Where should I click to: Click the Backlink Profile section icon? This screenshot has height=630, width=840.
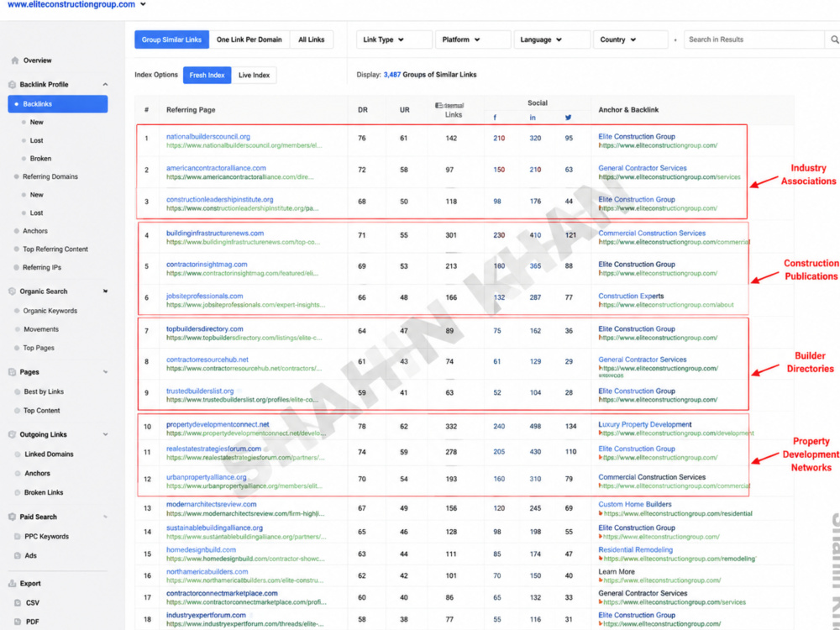(13, 85)
